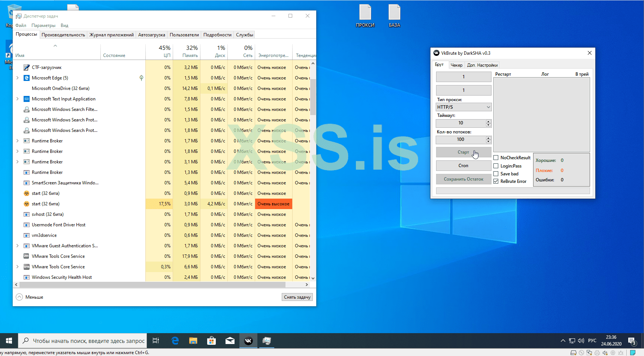Open the БАЗА text file on desktop
644x356 pixels.
point(394,13)
